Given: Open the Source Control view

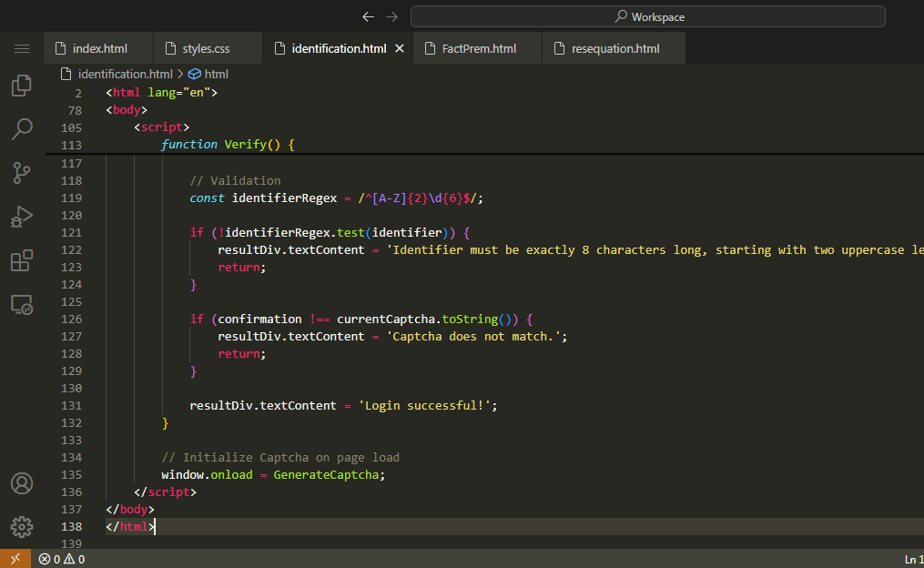Looking at the screenshot, I should click(x=22, y=172).
